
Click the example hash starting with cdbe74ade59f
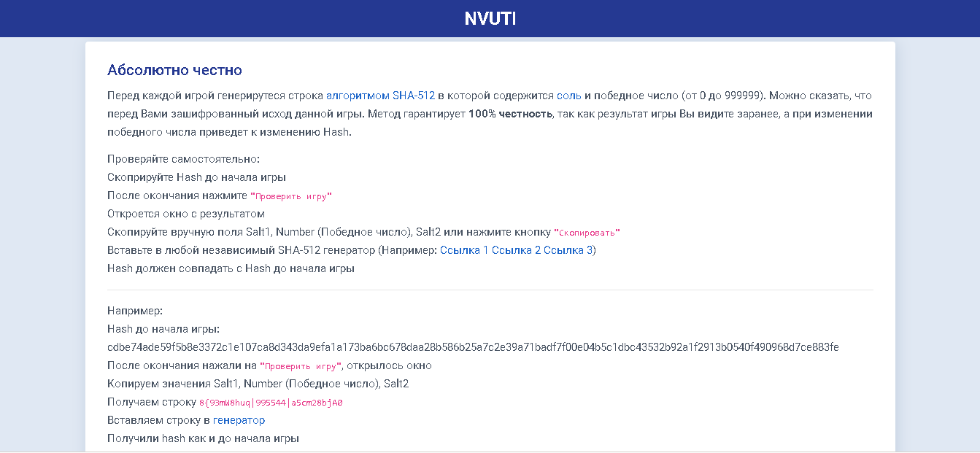click(x=473, y=347)
